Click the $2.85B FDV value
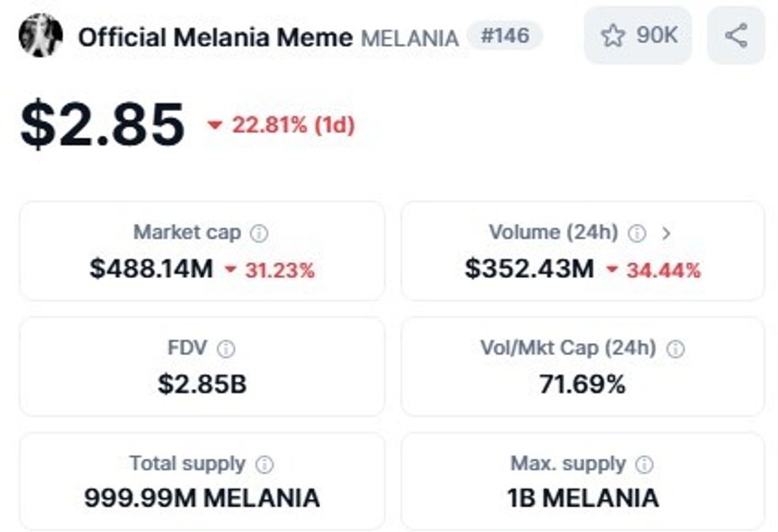 (202, 384)
